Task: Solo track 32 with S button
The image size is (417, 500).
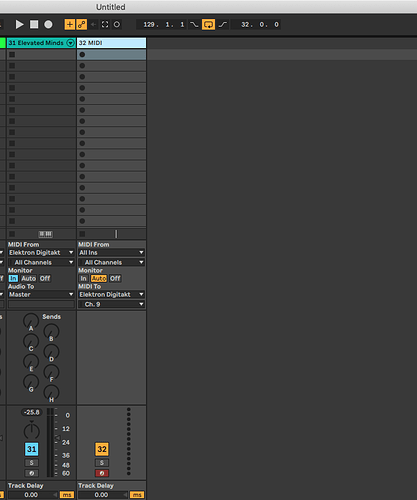Action: (102, 463)
